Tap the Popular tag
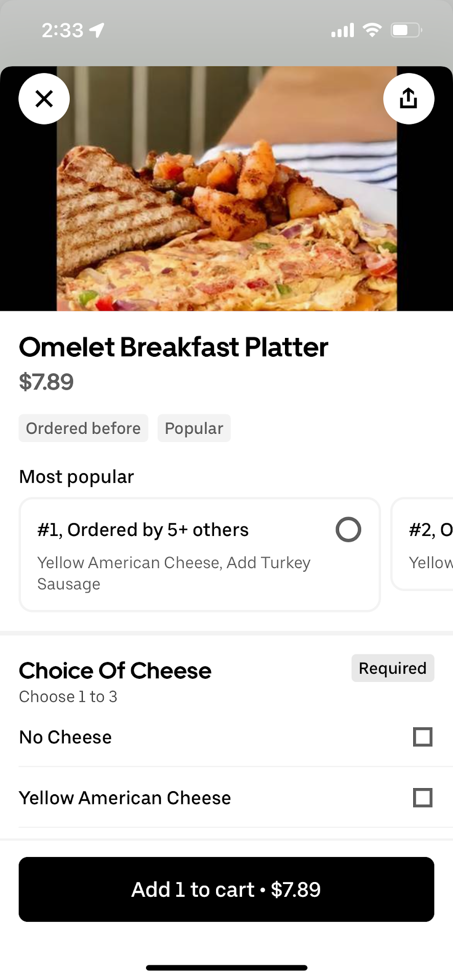Image resolution: width=453 pixels, height=980 pixels. point(194,428)
